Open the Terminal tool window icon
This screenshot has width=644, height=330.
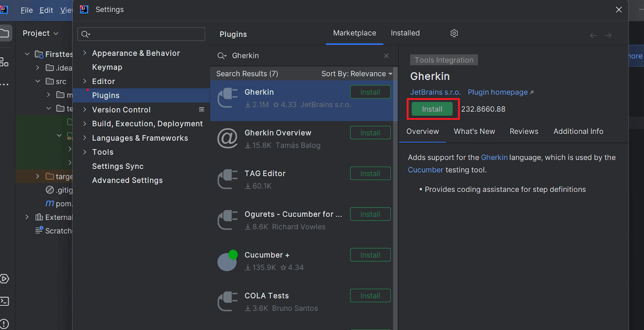tap(4, 301)
